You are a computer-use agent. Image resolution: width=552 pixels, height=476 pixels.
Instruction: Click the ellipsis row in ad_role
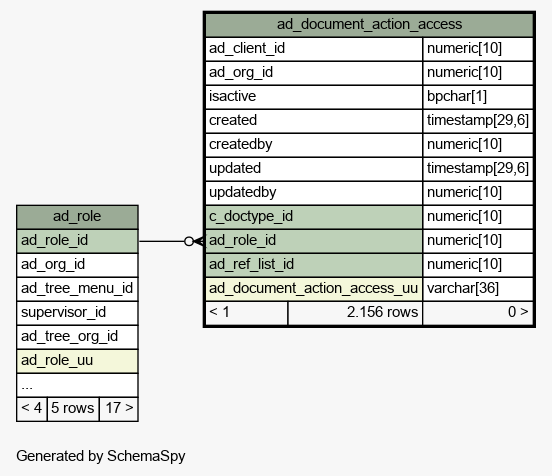coord(77,385)
